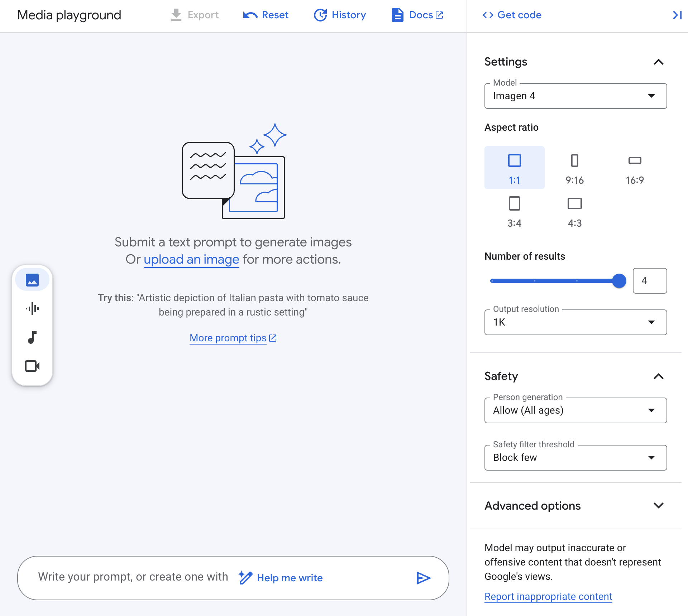Click the Help me write pencil icon

[245, 578]
